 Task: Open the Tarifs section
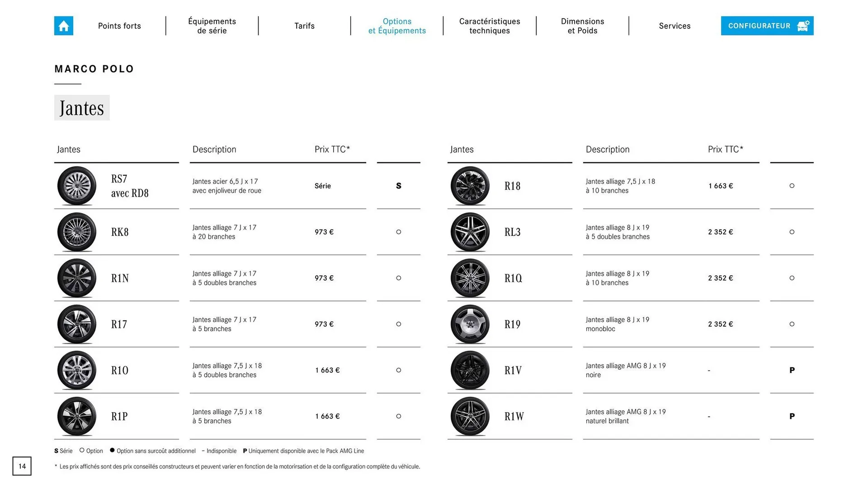pos(304,26)
